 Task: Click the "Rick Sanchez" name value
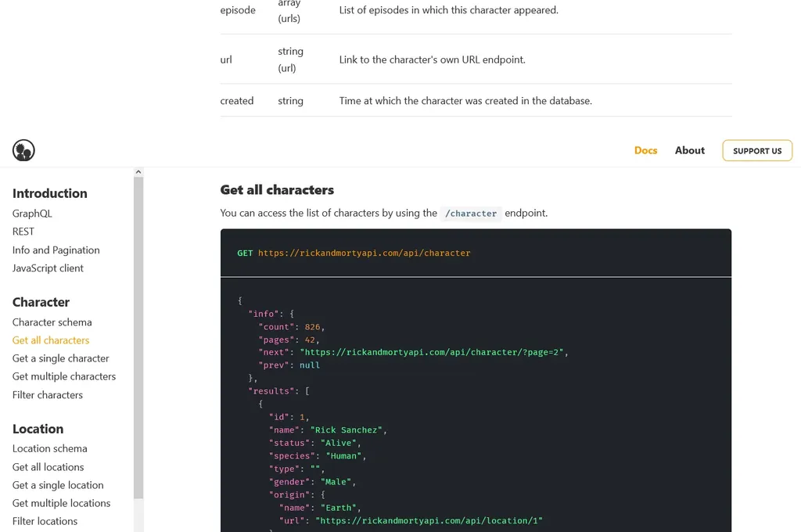pyautogui.click(x=347, y=430)
